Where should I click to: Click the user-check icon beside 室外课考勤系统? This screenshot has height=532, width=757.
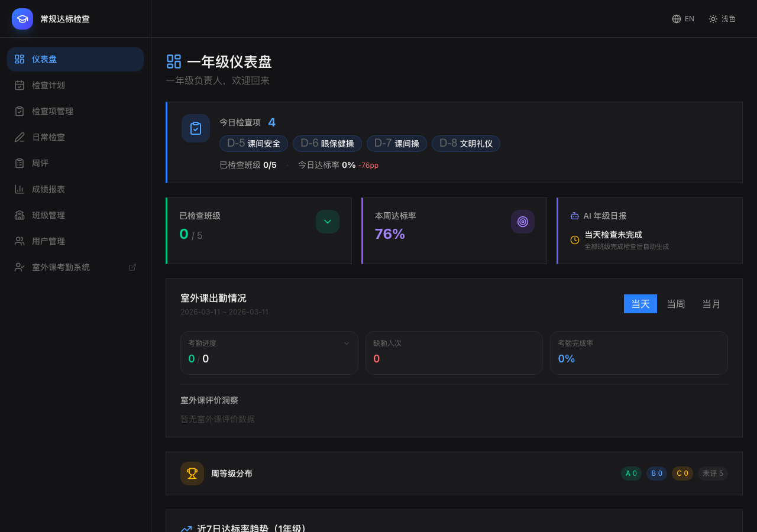pyautogui.click(x=20, y=267)
